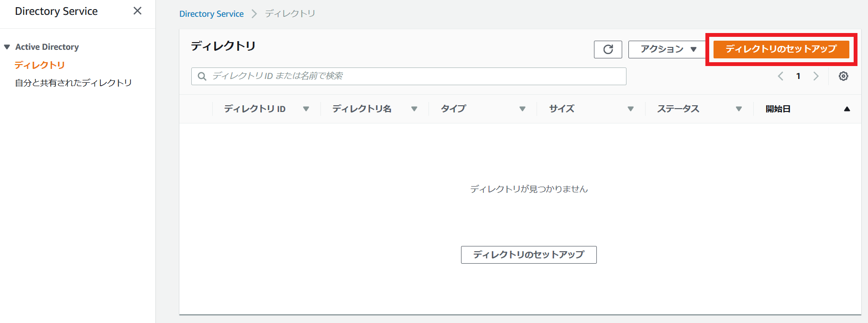Open the アクション dropdown
Screen dimensions: 868x323
[x=668, y=49]
